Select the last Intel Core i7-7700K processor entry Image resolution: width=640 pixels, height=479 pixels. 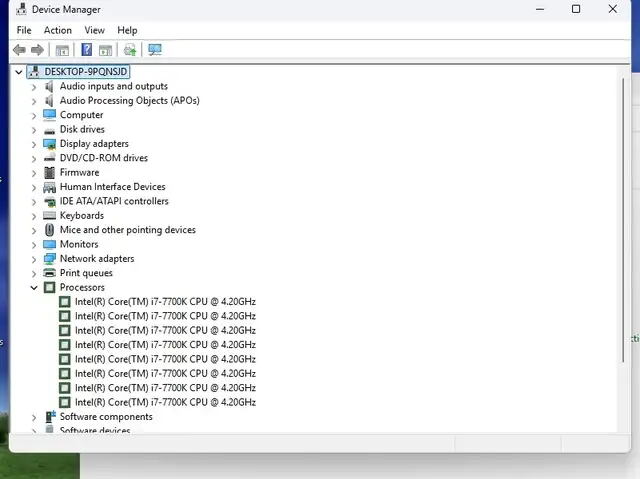165,402
